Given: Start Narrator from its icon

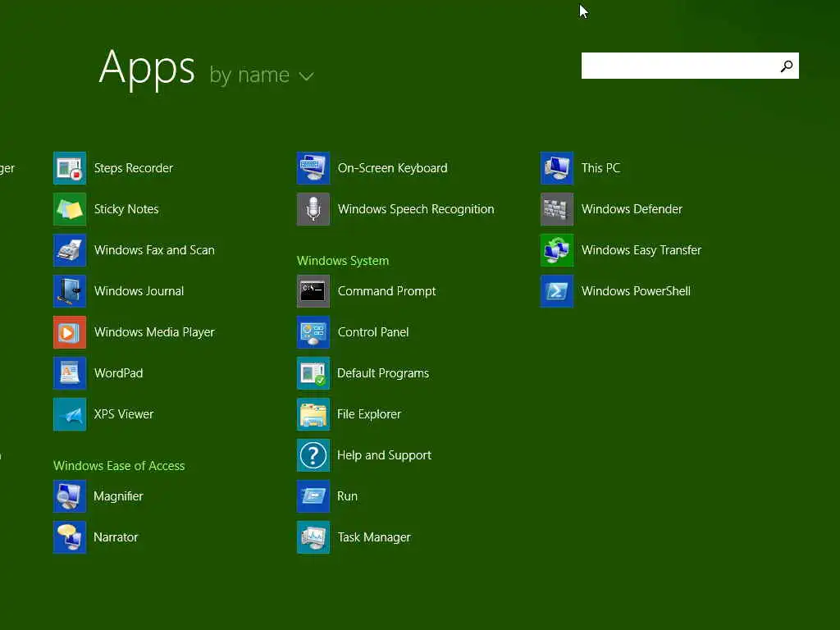Looking at the screenshot, I should pyautogui.click(x=70, y=537).
